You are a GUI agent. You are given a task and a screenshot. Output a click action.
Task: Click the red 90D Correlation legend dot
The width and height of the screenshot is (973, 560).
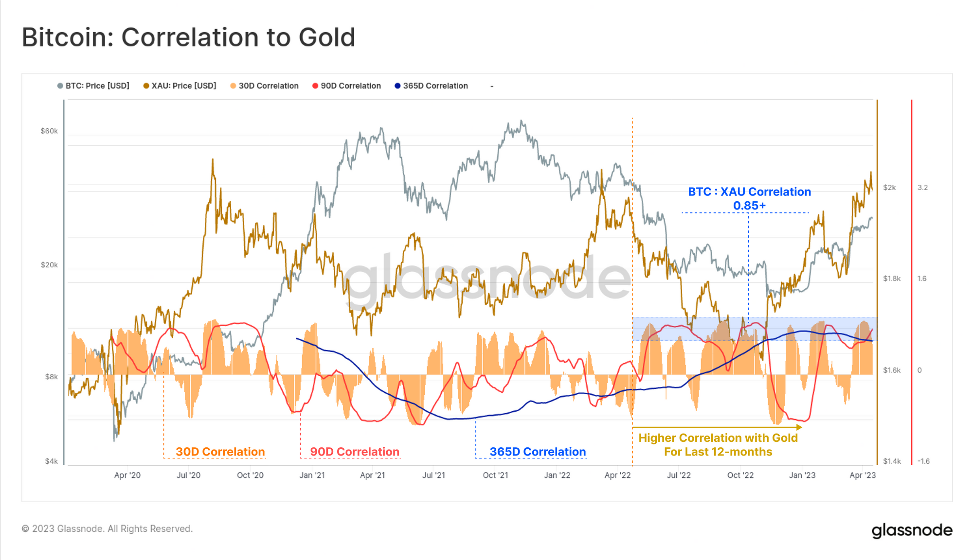(315, 86)
